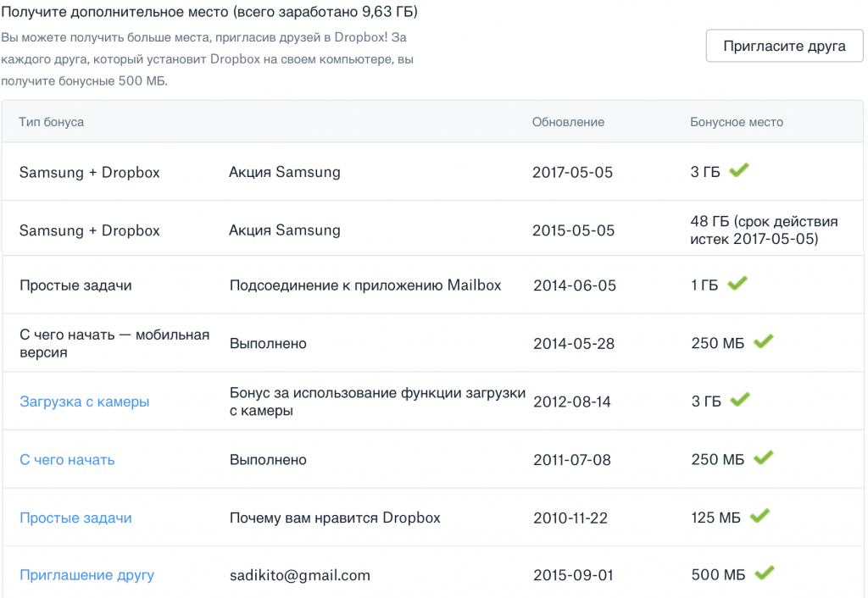Click checkmark in camera upload 3 ГБ row
This screenshot has height=598, width=868.
tap(740, 400)
